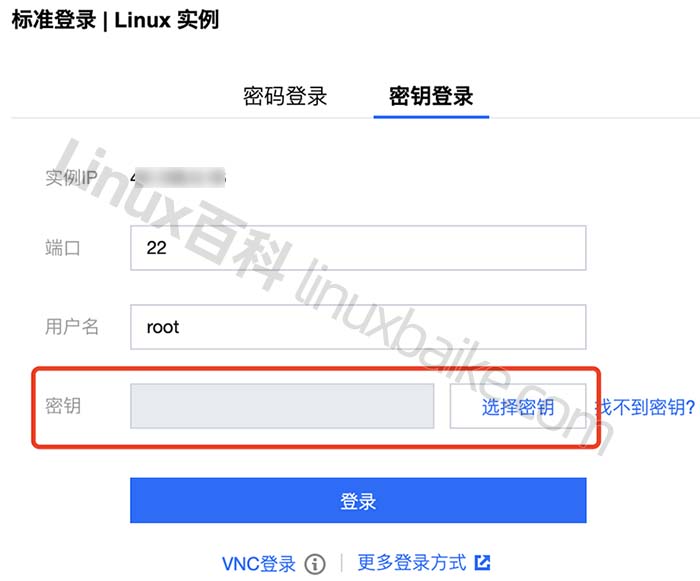Click the external-link icon after 更多登录方式
Image resolution: width=700 pixels, height=581 pixels.
[483, 562]
